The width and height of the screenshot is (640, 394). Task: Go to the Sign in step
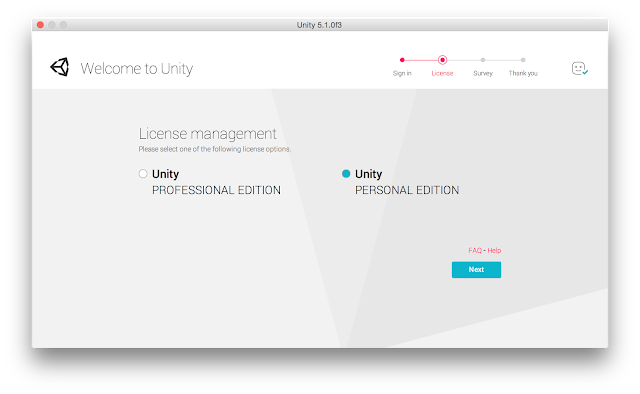tap(402, 67)
